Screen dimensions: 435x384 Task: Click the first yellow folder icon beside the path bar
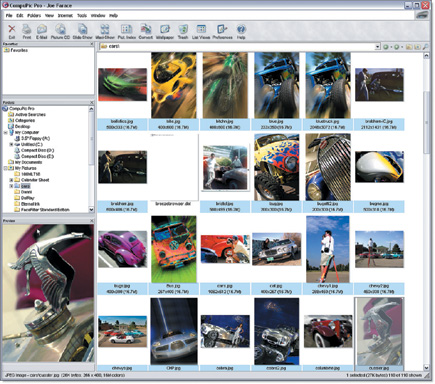409,47
